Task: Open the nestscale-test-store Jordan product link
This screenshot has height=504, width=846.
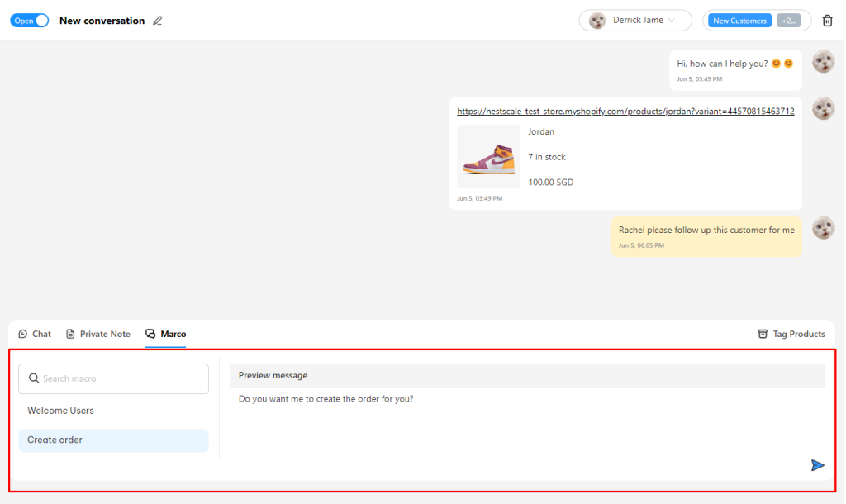Action: coord(625,112)
